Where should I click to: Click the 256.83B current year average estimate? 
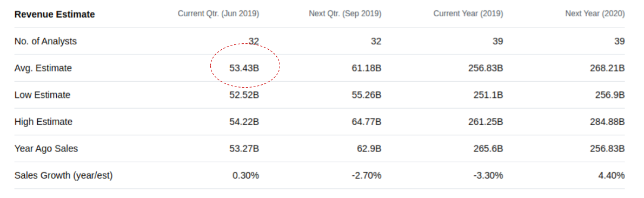click(486, 68)
